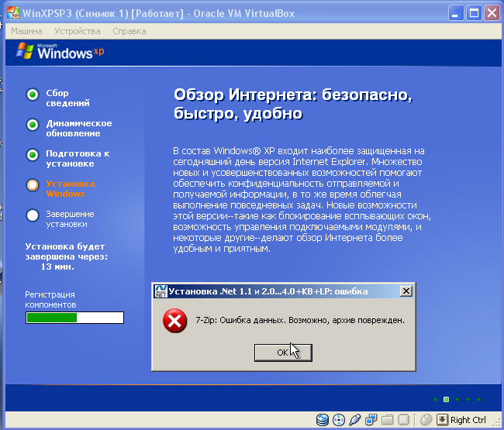
Task: Click the optical disc status icon
Action: 338,420
